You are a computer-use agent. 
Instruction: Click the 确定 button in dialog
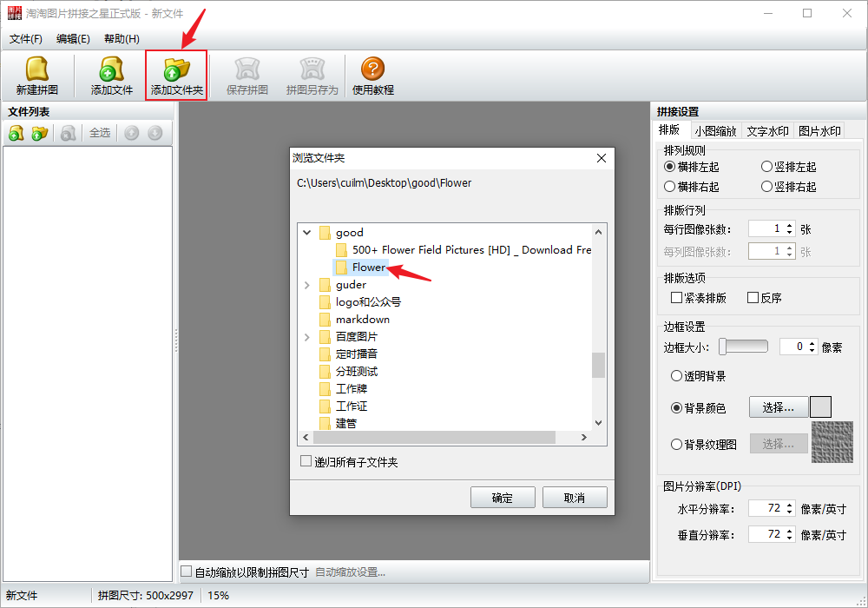pyautogui.click(x=503, y=497)
